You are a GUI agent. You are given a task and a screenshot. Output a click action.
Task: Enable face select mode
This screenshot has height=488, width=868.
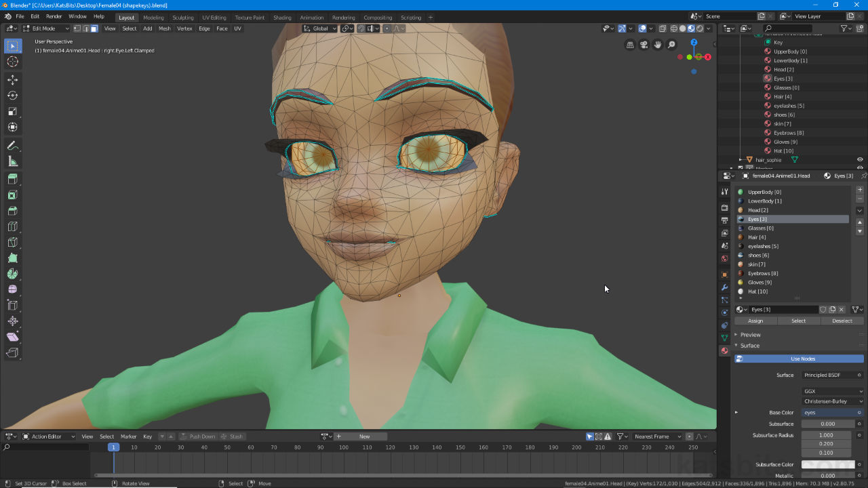coord(94,28)
